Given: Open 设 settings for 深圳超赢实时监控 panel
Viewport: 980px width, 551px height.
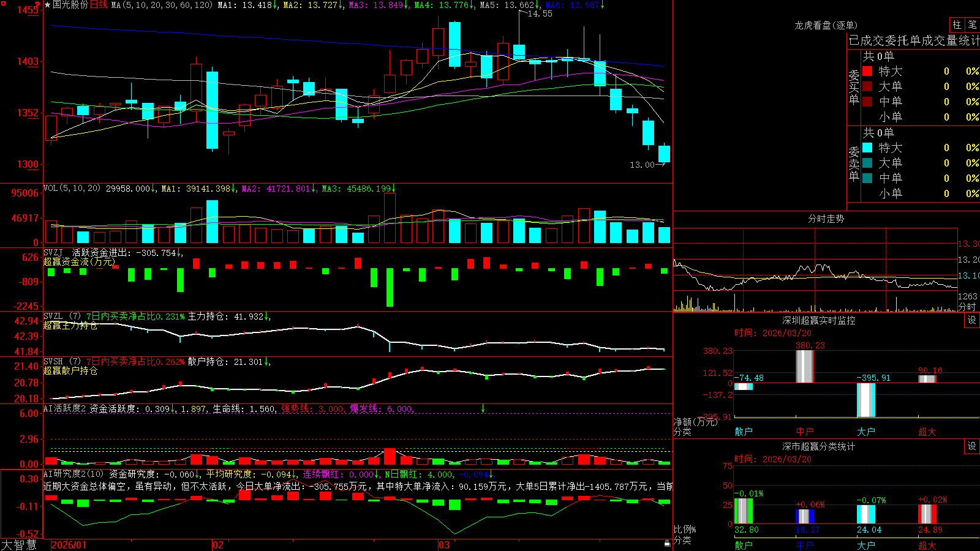Looking at the screenshot, I should coord(972,320).
